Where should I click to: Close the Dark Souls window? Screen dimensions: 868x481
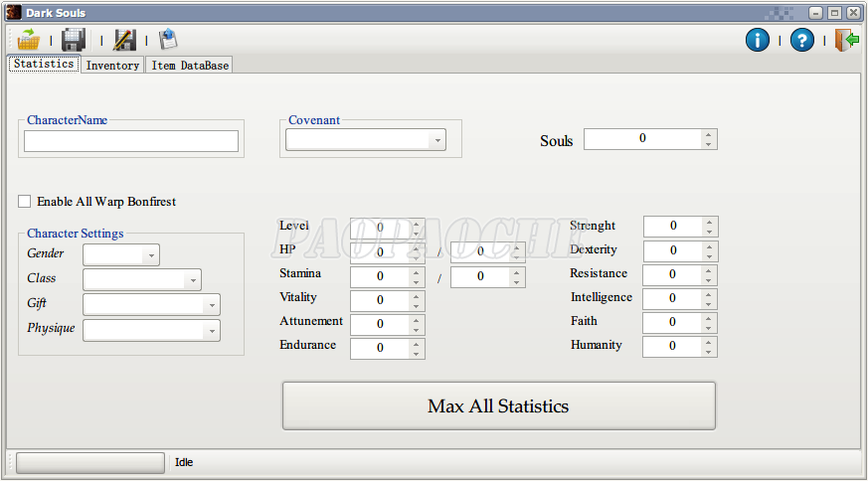point(854,12)
